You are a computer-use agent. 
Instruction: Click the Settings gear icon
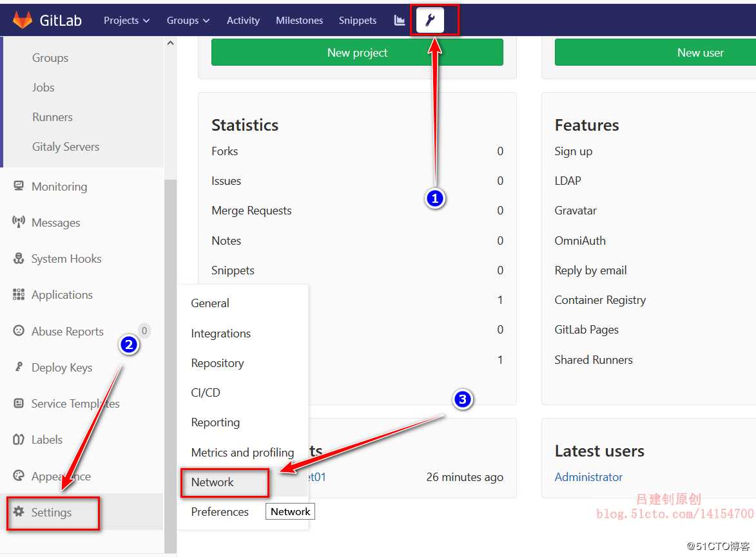tap(18, 512)
